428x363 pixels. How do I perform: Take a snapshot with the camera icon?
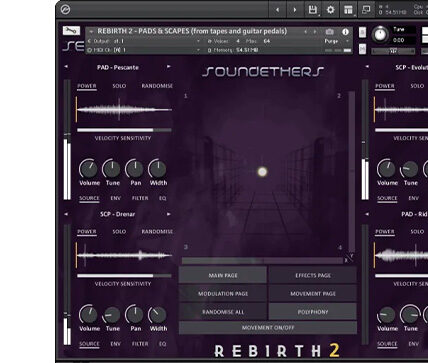(x=329, y=32)
